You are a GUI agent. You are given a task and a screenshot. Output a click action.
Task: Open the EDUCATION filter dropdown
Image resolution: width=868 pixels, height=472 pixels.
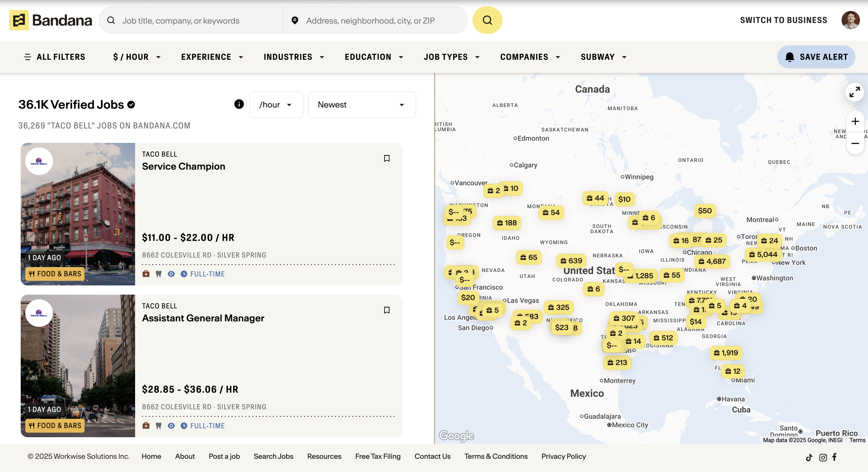(374, 57)
